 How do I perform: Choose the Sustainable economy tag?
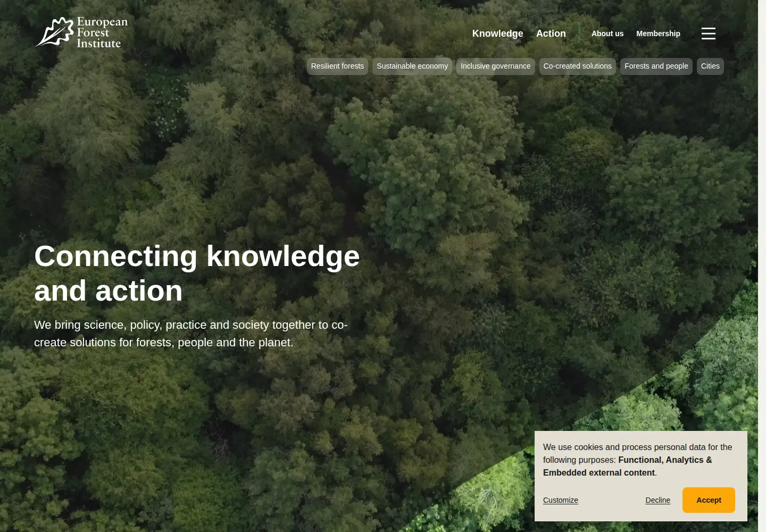click(x=412, y=66)
